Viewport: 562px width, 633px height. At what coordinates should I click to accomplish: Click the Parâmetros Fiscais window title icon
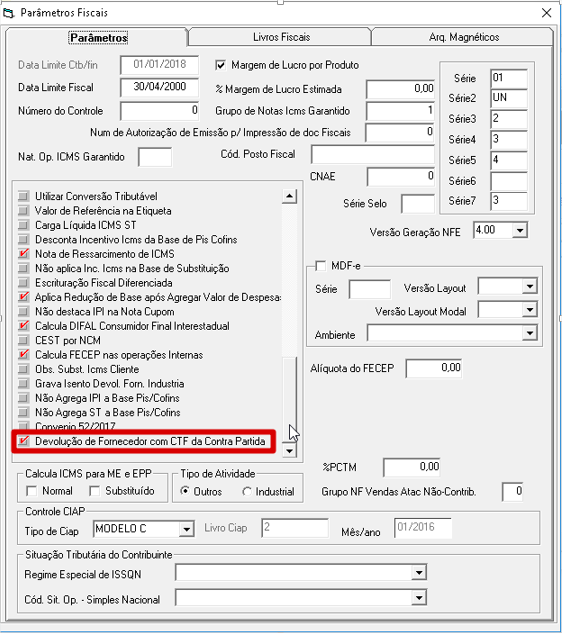click(8, 13)
